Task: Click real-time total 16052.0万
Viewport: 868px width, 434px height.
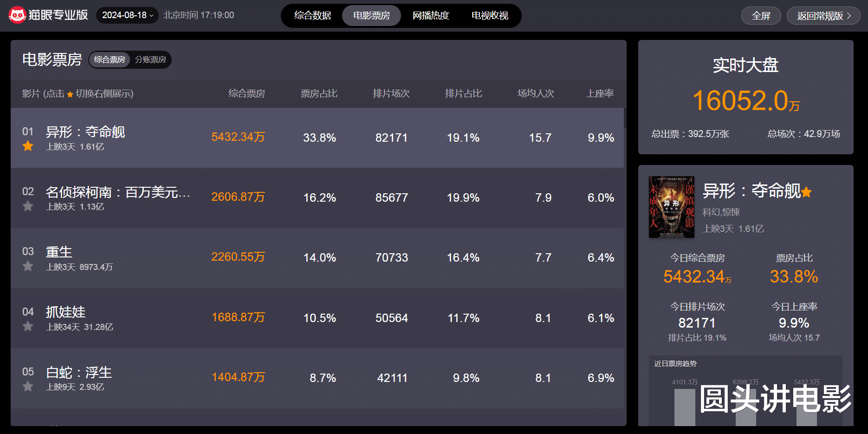Action: point(746,101)
